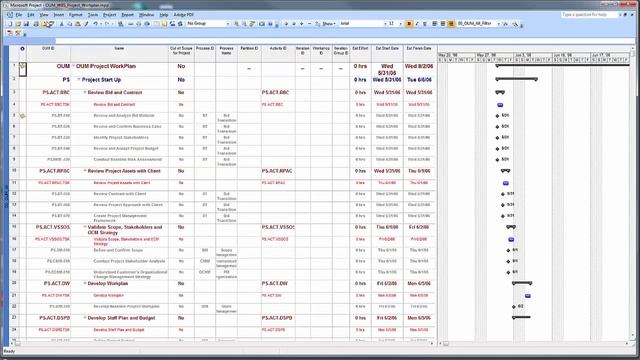640x360 pixels.
Task: Click the Save icon in toolbar
Action: (x=26, y=24)
